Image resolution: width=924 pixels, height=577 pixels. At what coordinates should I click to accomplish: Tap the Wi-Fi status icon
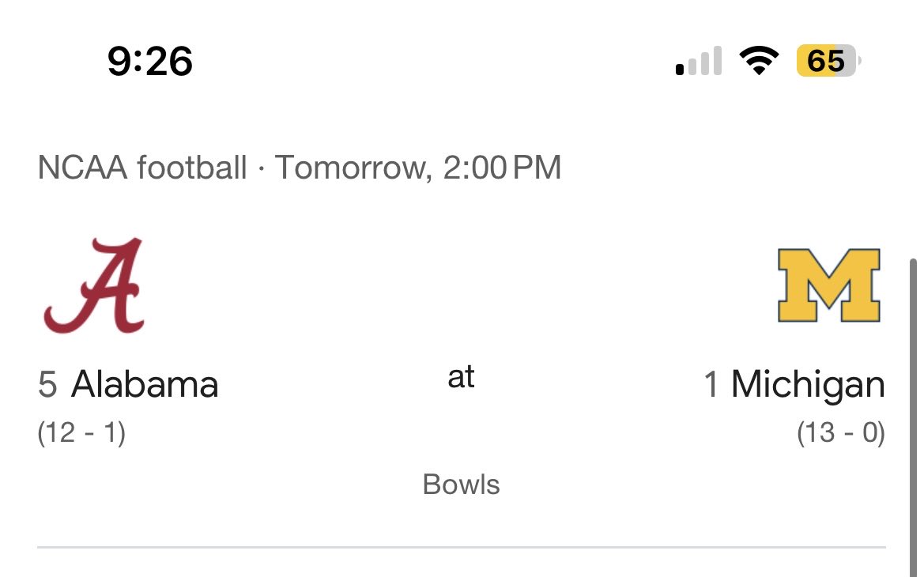(758, 61)
